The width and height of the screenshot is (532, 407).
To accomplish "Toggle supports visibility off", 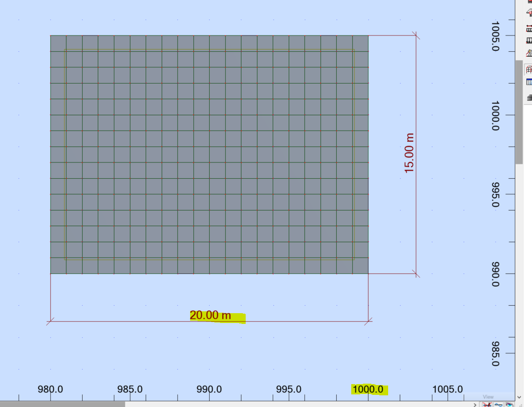I will coord(487,405).
